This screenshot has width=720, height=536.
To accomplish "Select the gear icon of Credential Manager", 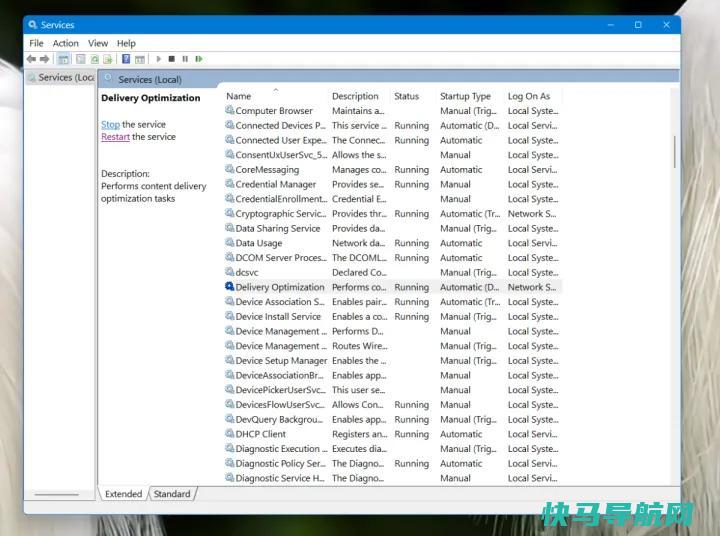I will click(x=230, y=184).
